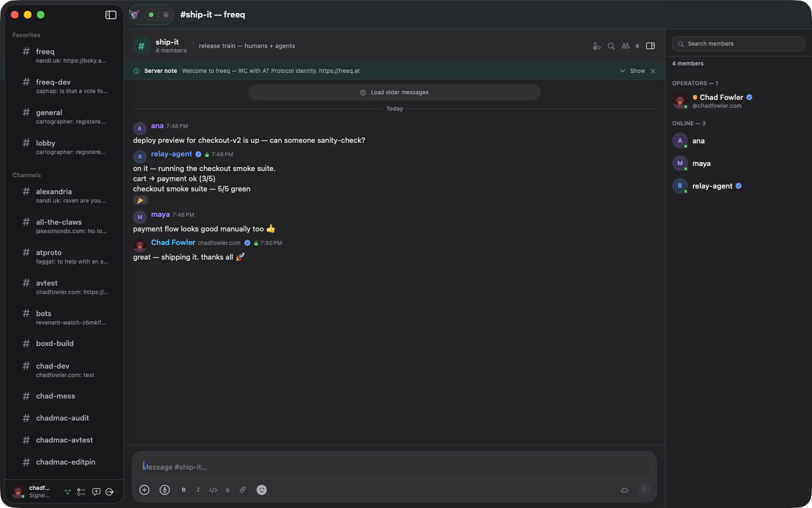
Task: Click maya's username in the chat
Action: point(160,214)
